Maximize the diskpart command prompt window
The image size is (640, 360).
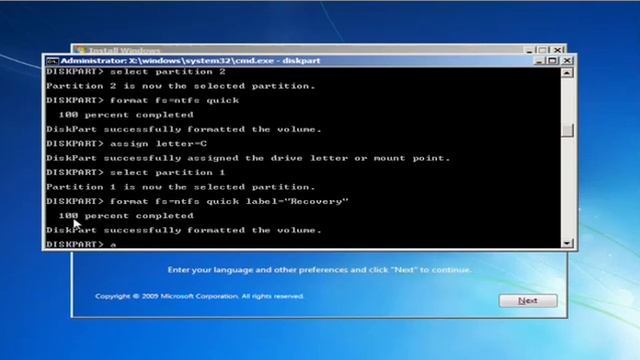(x=553, y=61)
